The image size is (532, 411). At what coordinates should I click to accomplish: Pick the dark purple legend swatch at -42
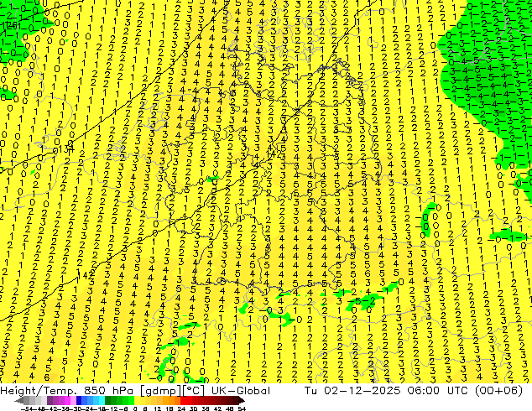click(50, 401)
